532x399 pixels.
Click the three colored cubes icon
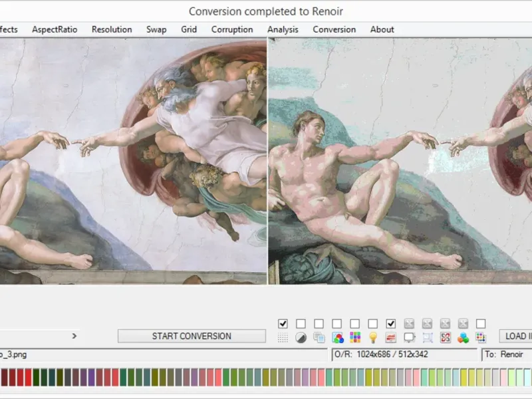463,338
